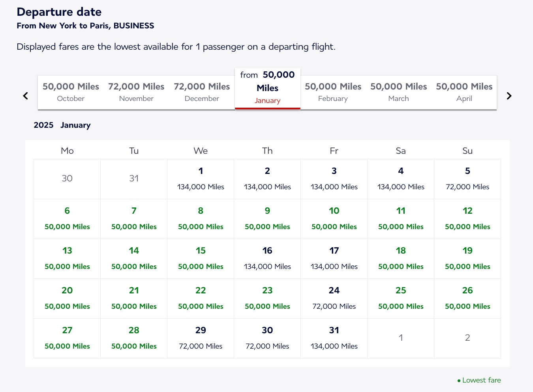Choose the greyed-out December 30 date
This screenshot has height=392, width=533.
67,179
